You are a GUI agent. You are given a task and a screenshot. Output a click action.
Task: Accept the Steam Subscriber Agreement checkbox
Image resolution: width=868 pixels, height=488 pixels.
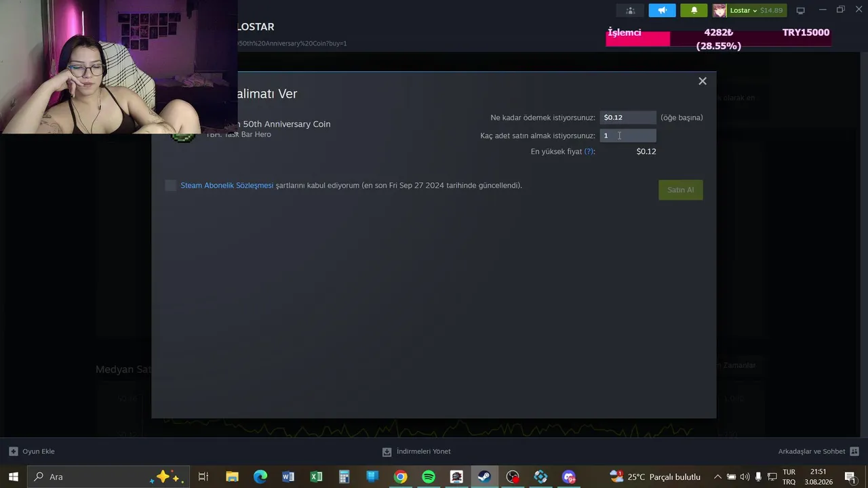[171, 186]
